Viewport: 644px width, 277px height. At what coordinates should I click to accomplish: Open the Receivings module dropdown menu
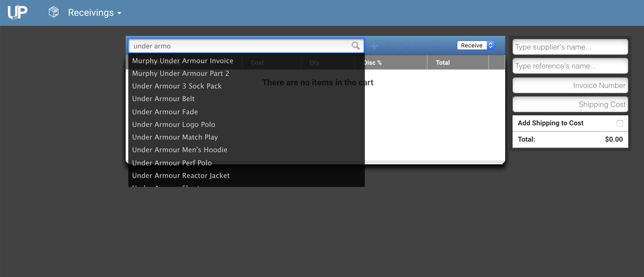pos(95,13)
